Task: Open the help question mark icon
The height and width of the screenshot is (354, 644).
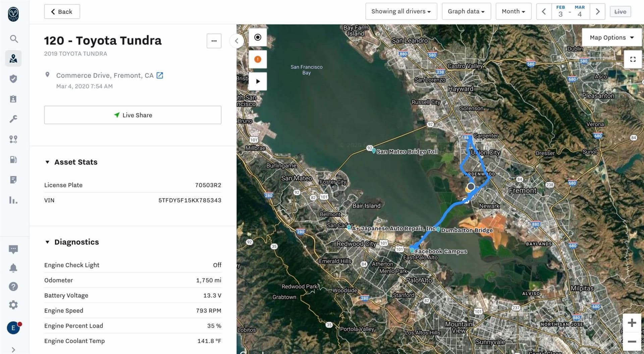Action: (13, 287)
